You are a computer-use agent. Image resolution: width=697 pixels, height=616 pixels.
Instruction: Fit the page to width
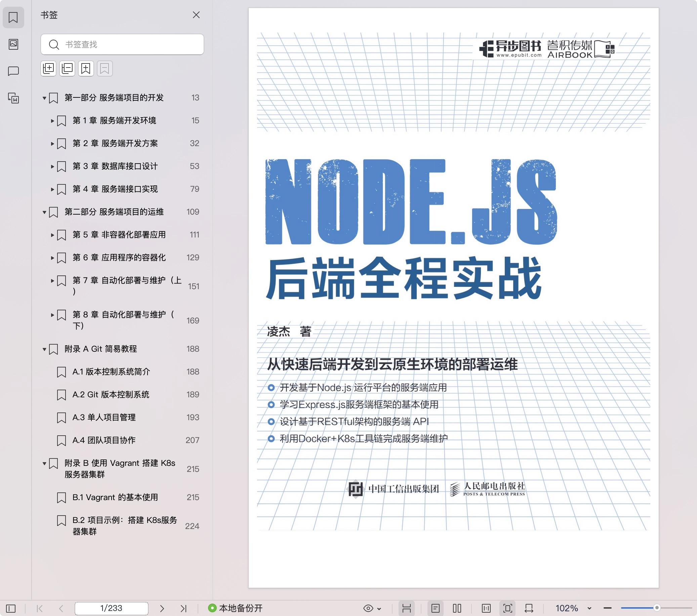[x=529, y=608]
